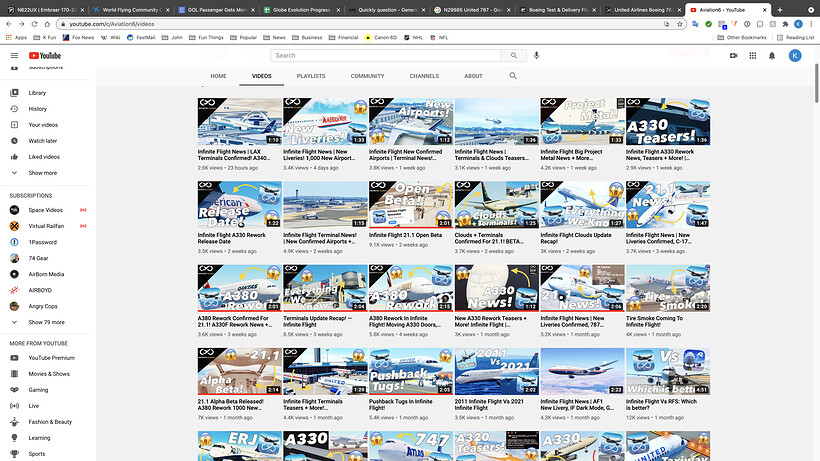Open Space Videos subscription
The image size is (820, 461).
45,210
